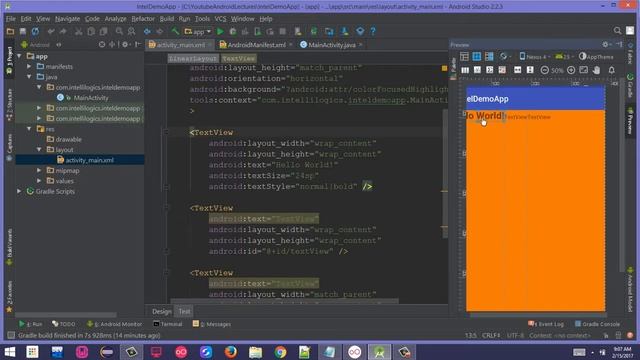The height and width of the screenshot is (360, 640).
Task: Click the LinearLayout breadcrumb
Action: click(193, 58)
